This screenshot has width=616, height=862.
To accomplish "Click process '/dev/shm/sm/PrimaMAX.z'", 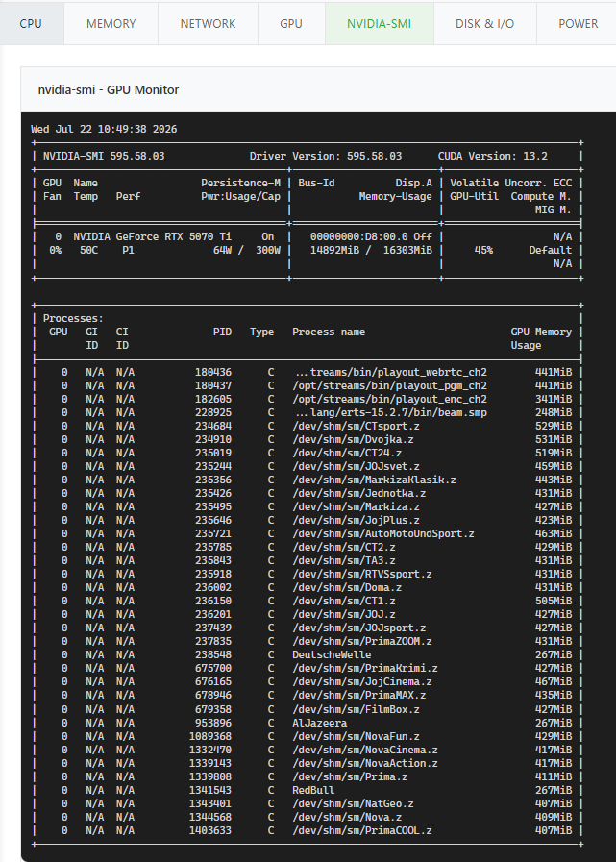I will point(359,696).
